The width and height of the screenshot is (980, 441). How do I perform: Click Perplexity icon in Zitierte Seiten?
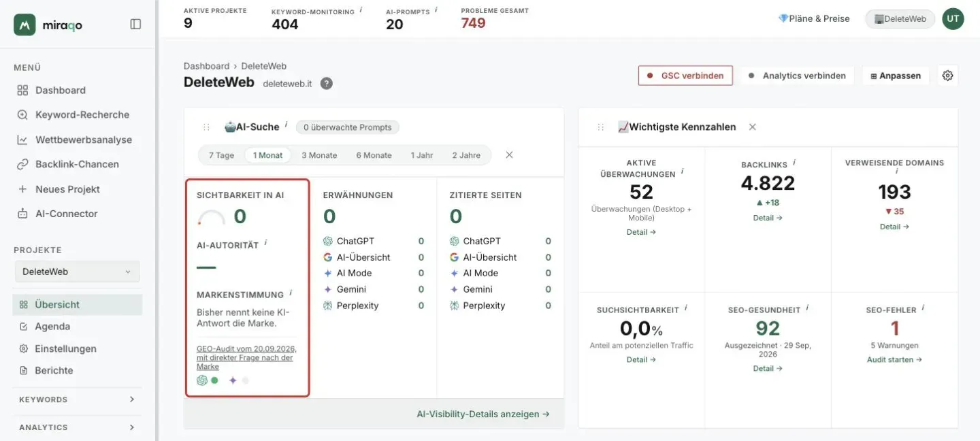(x=455, y=306)
